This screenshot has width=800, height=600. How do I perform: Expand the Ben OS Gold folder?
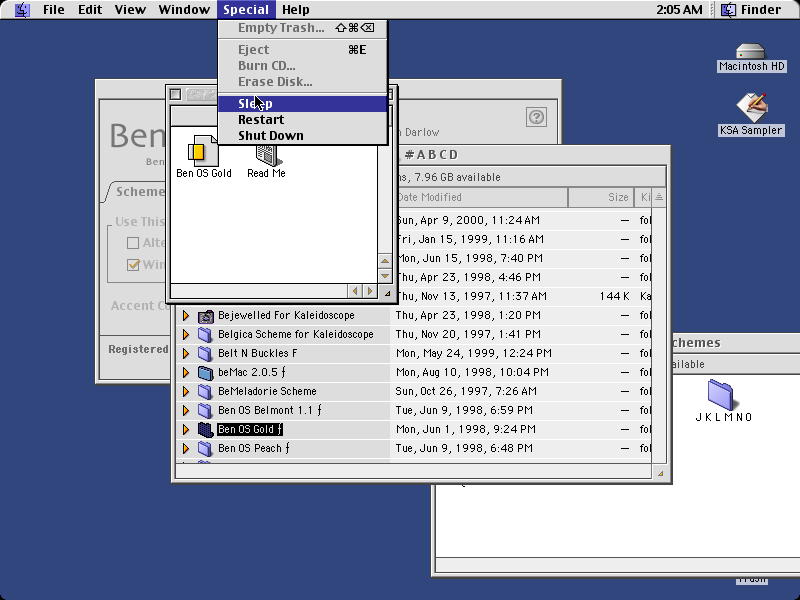tap(186, 430)
